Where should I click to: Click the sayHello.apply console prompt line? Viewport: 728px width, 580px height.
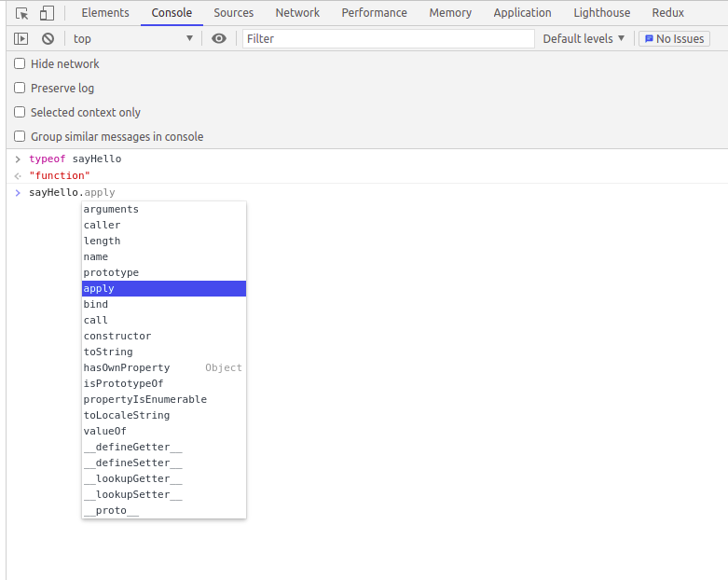point(72,192)
